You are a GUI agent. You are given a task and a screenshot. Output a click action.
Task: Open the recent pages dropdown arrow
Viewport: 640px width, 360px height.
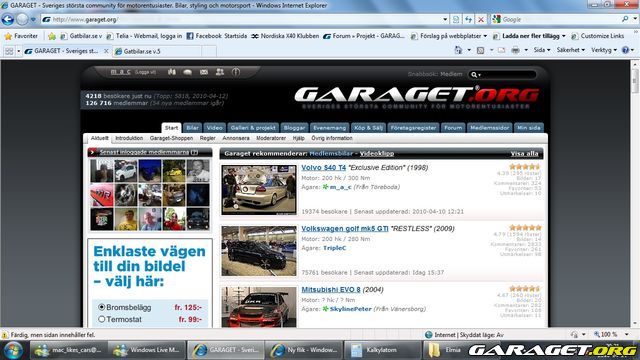(33, 19)
